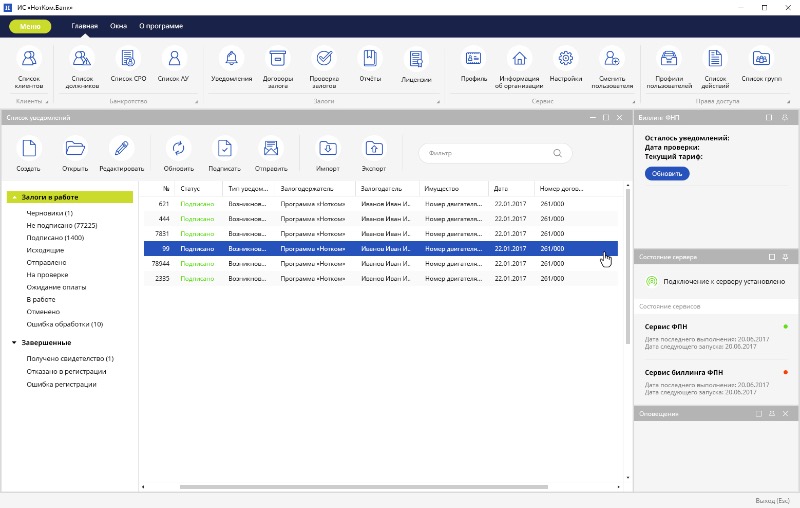The width and height of the screenshot is (800, 508).
Task: Click the Проверка залогов icon
Action: pyautogui.click(x=324, y=59)
